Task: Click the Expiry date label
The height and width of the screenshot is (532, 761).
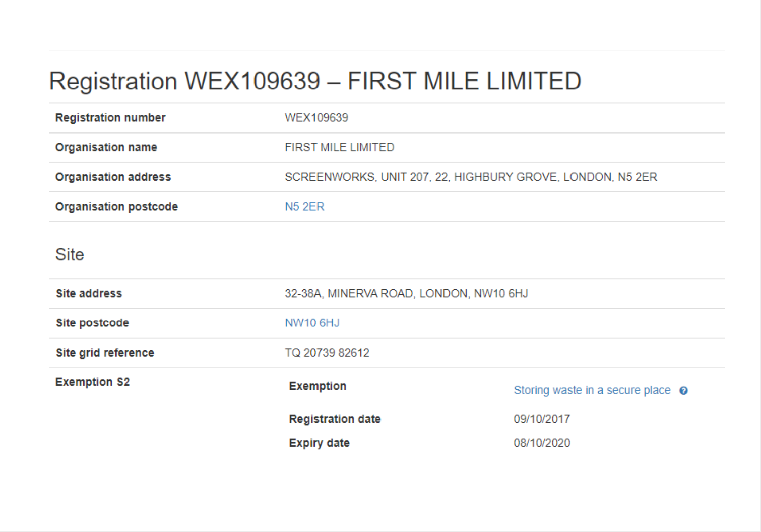Action: [x=319, y=443]
